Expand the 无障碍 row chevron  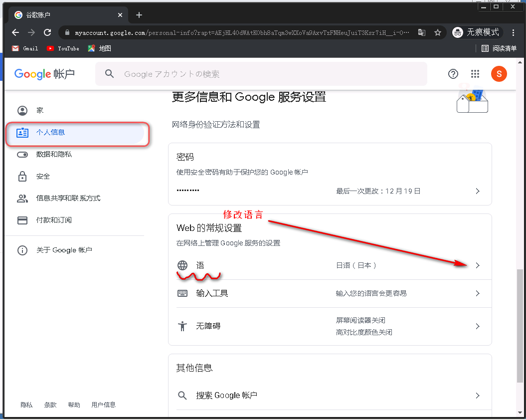click(x=478, y=326)
